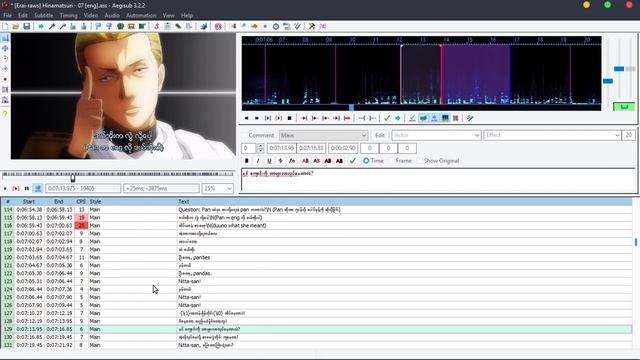Open the Edit menu
The height and width of the screenshot is (360, 640).
coord(23,16)
